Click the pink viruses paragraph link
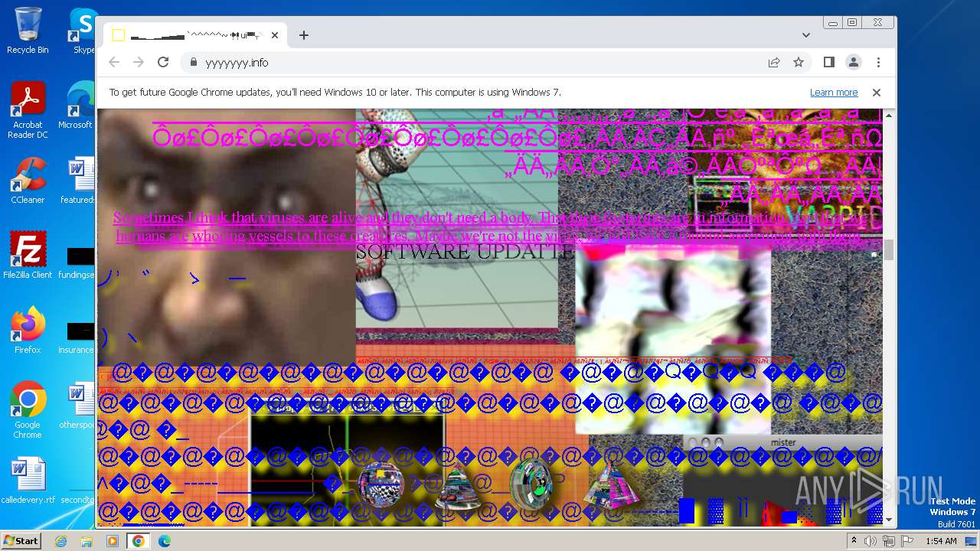Image resolution: width=980 pixels, height=551 pixels. (490, 227)
